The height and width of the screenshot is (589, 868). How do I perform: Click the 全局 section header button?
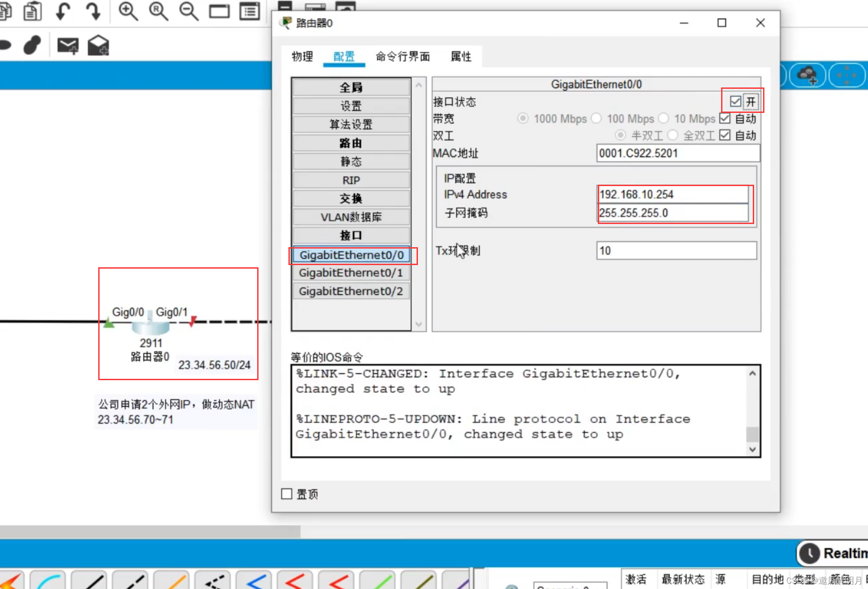[x=351, y=87]
